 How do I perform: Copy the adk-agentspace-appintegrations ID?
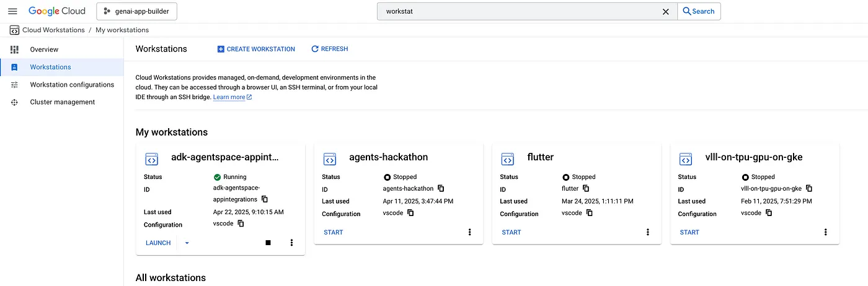coord(265,199)
